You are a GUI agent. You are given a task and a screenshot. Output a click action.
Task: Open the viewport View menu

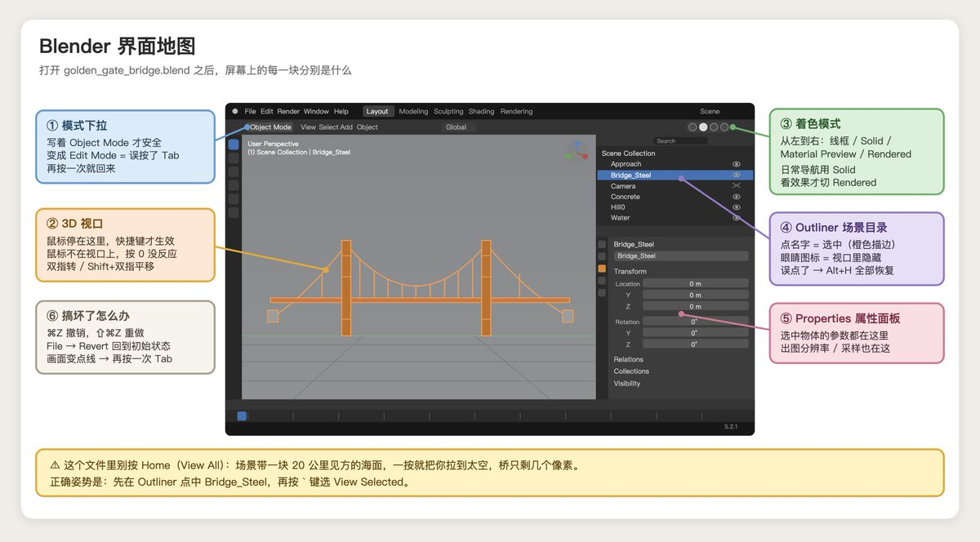pyautogui.click(x=308, y=127)
